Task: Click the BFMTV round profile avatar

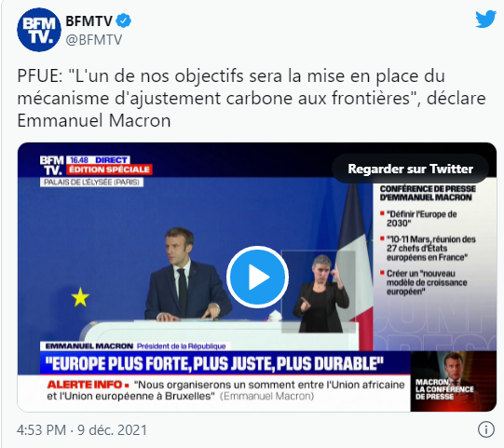Action: click(39, 30)
